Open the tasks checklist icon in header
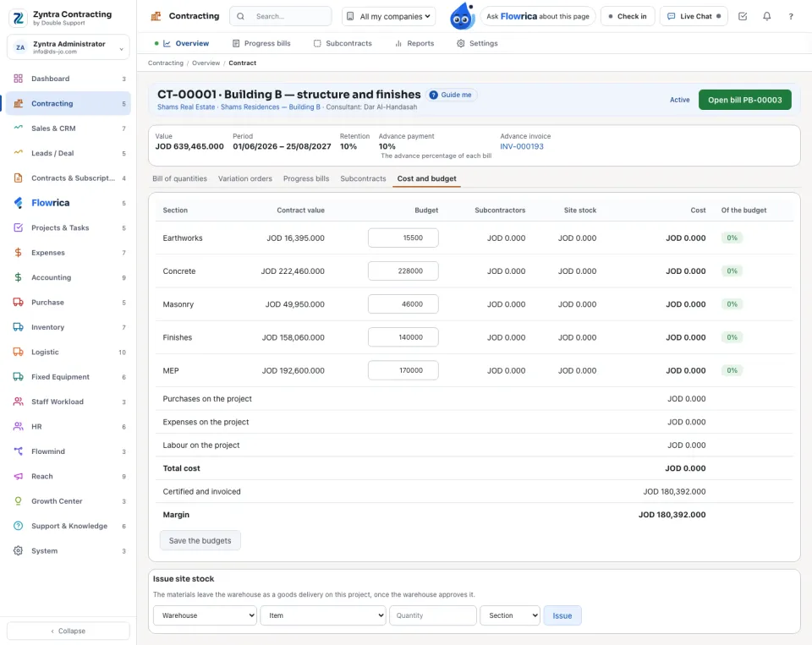 click(743, 17)
